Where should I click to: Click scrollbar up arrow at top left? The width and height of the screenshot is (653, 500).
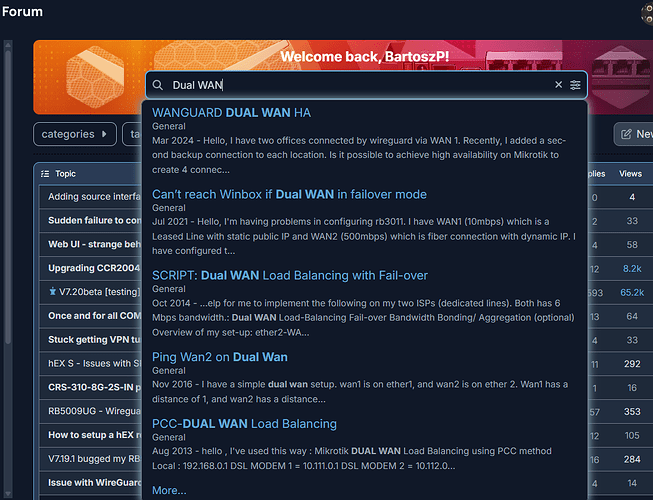coord(7,44)
